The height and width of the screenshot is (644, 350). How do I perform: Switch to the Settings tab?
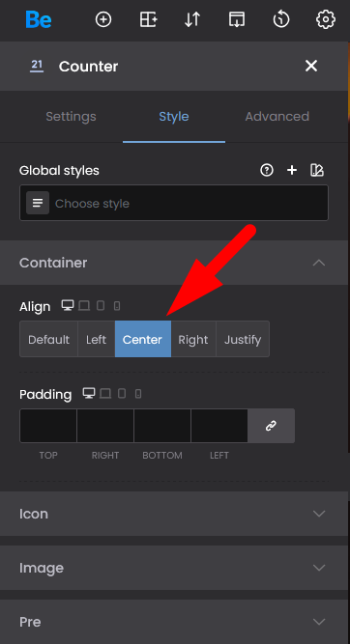coord(71,117)
